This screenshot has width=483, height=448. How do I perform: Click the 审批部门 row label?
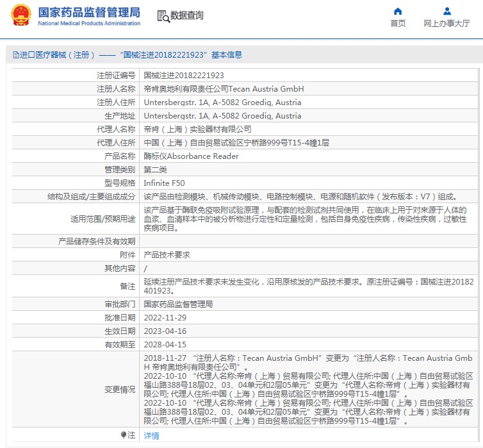pyautogui.click(x=120, y=304)
